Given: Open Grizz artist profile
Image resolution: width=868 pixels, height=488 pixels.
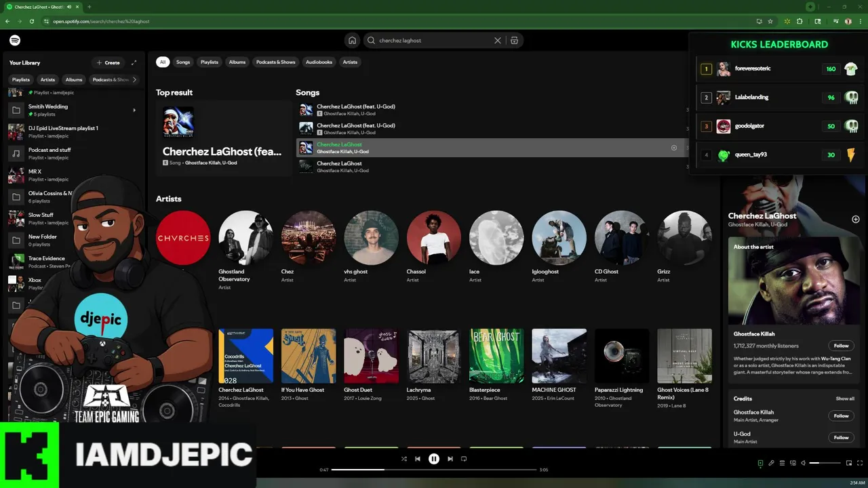Looking at the screenshot, I should pyautogui.click(x=684, y=247).
